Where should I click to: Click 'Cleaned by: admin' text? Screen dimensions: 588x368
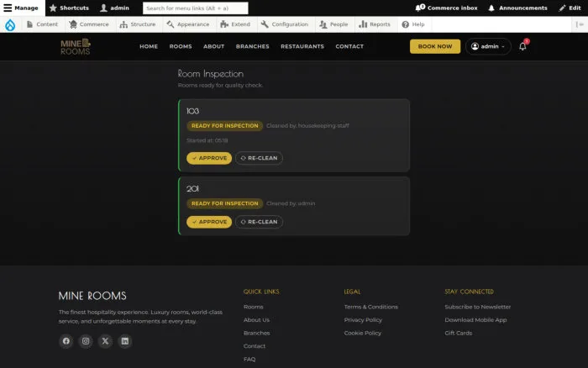(x=291, y=203)
